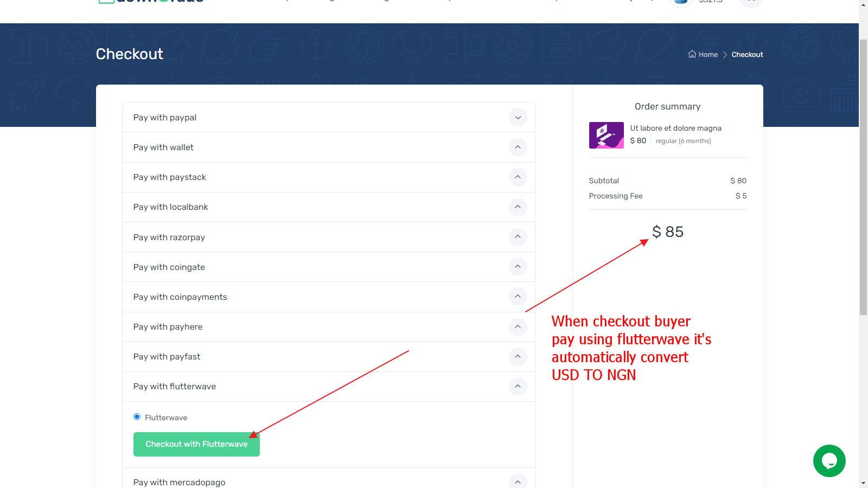Toggle the Pay with payhere chevron
868x488 pixels.
pyautogui.click(x=518, y=327)
